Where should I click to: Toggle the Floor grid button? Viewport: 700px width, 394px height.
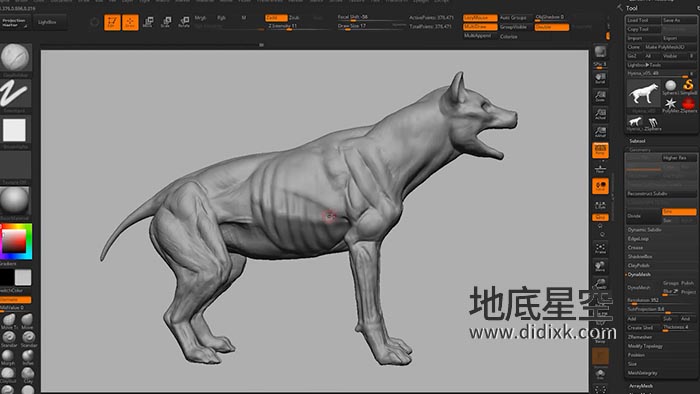600,169
